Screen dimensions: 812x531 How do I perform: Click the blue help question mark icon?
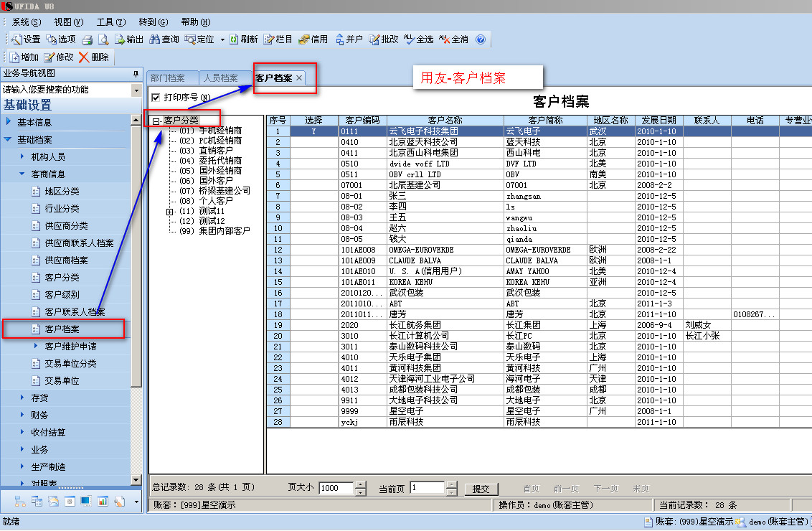click(x=481, y=39)
